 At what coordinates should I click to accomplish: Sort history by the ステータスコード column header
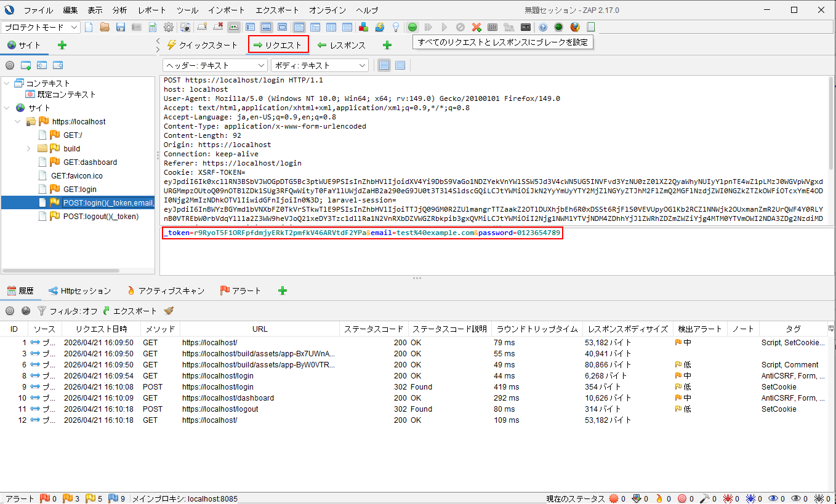pos(375,329)
